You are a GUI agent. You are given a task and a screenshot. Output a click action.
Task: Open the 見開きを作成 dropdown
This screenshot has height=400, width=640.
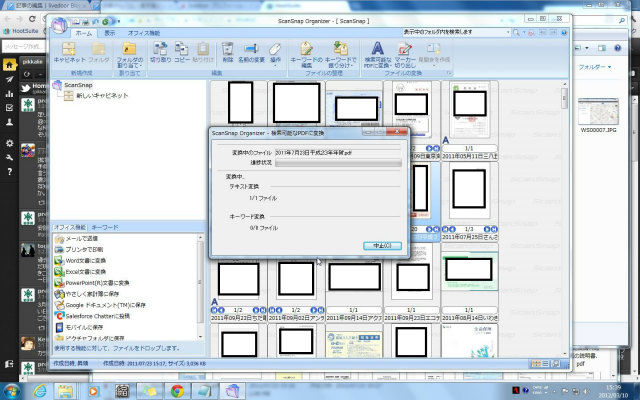click(x=434, y=54)
